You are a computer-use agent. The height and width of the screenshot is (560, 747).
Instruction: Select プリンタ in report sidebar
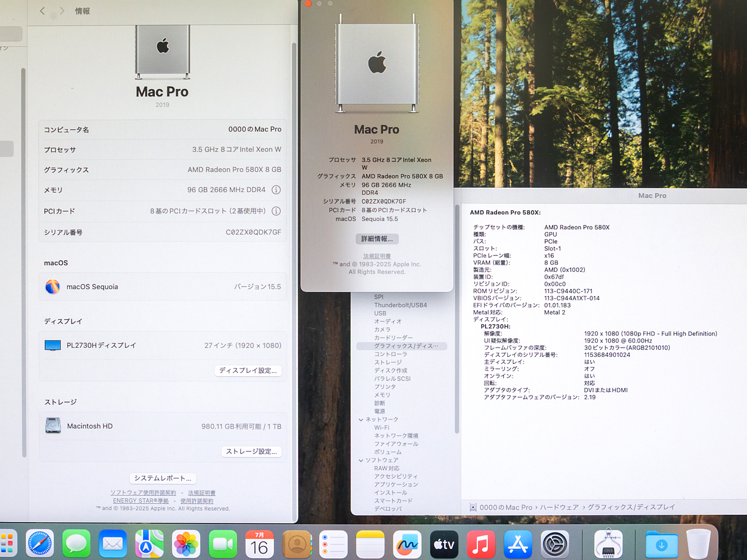point(385,387)
